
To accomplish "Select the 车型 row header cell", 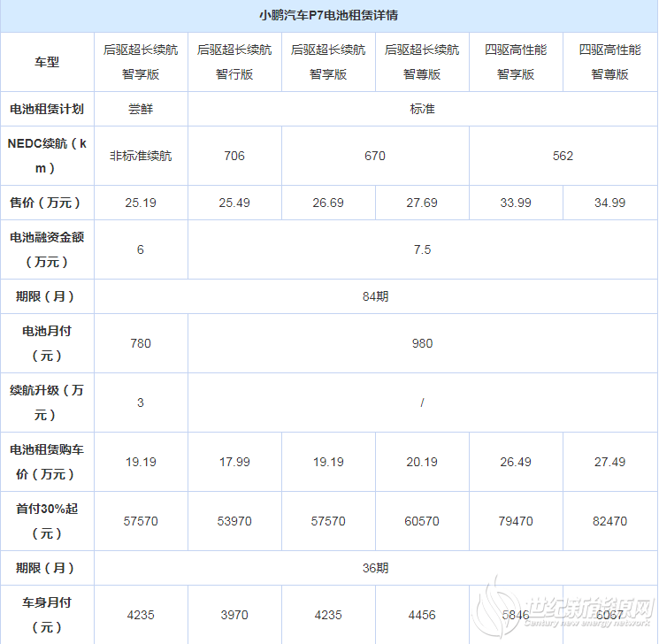I will [x=47, y=62].
